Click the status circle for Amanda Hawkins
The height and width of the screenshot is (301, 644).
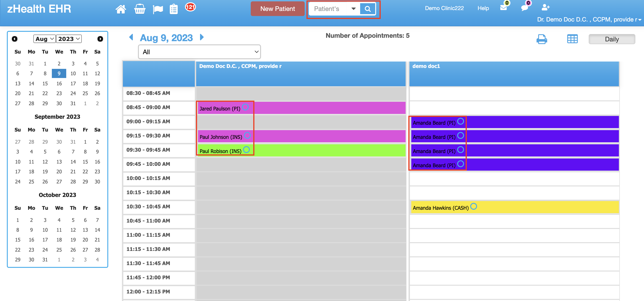coord(473,206)
